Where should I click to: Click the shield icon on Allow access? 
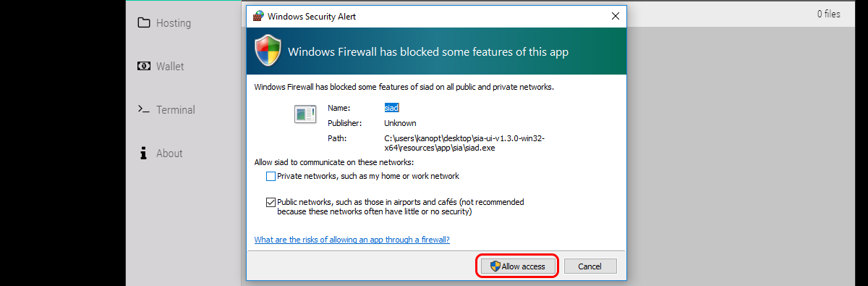click(x=495, y=266)
